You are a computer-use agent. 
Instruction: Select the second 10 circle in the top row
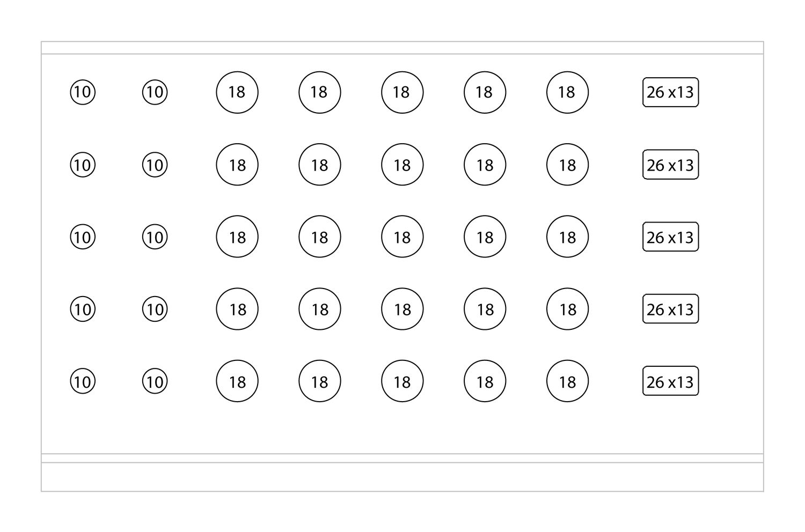click(155, 92)
